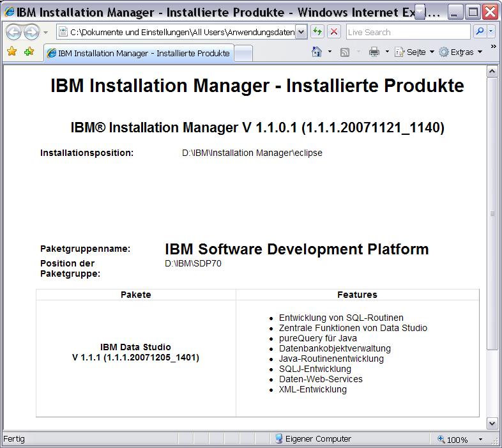Open the Seite menu
Screen dimensions: 502x448
pyautogui.click(x=415, y=52)
